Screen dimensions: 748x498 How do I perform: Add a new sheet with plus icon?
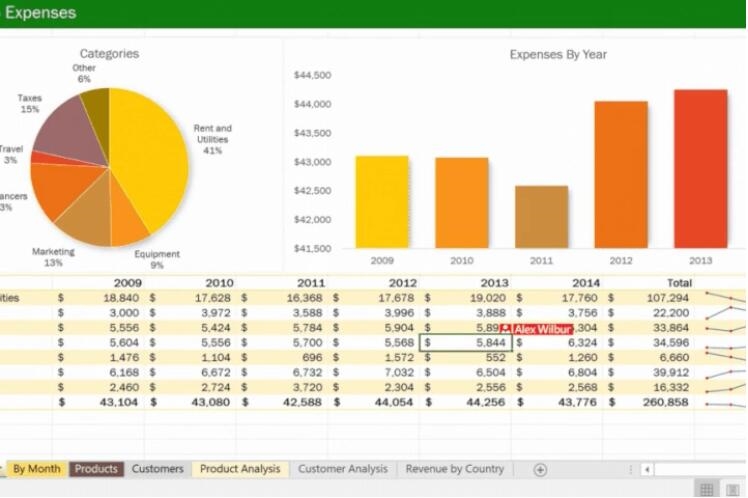540,469
